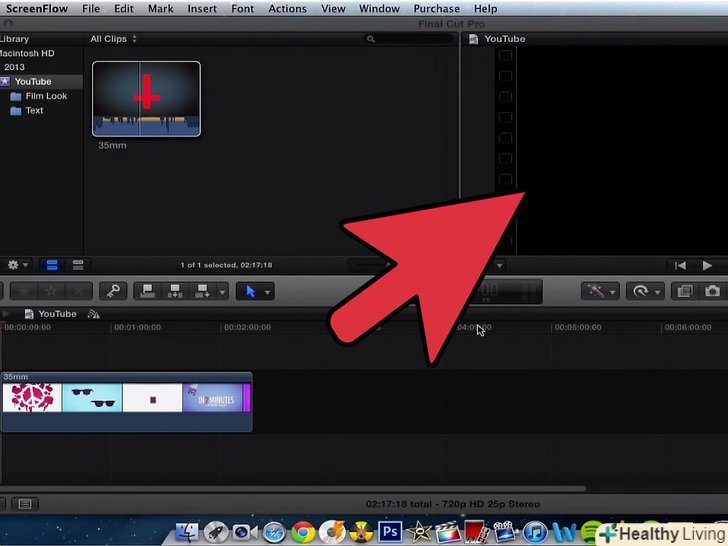This screenshot has height=546, width=728.
Task: Click the overlapping frames browser icon
Action: coord(685,291)
